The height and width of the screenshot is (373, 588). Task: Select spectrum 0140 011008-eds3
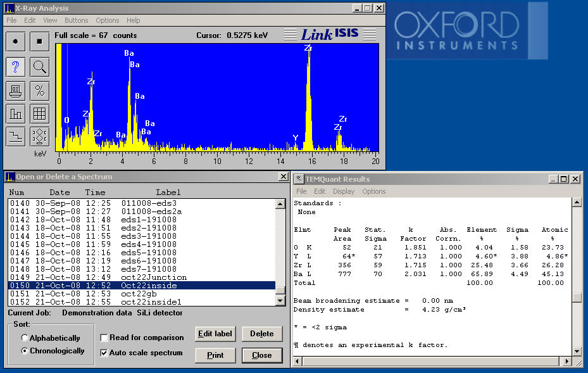(x=142, y=203)
